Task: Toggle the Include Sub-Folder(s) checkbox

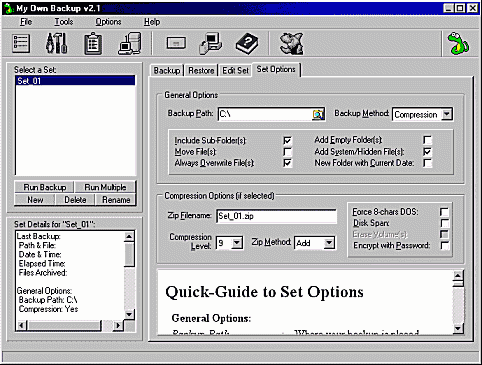Action: (x=287, y=140)
